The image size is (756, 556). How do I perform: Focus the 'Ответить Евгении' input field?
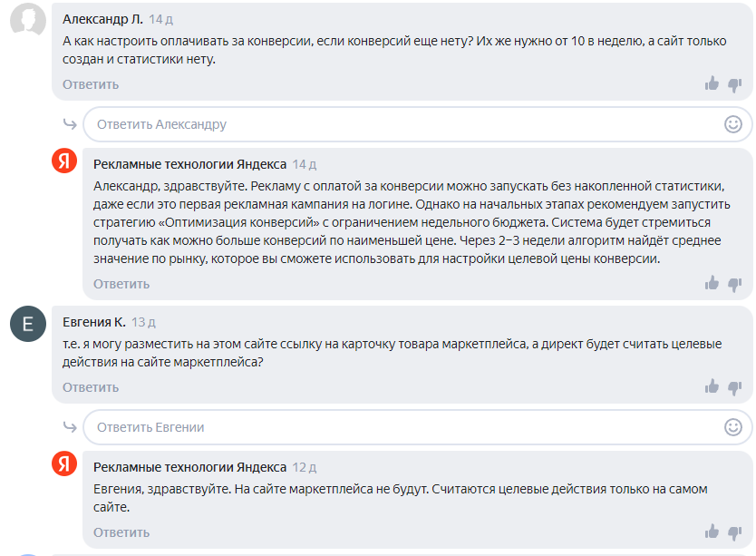pyautogui.click(x=399, y=427)
